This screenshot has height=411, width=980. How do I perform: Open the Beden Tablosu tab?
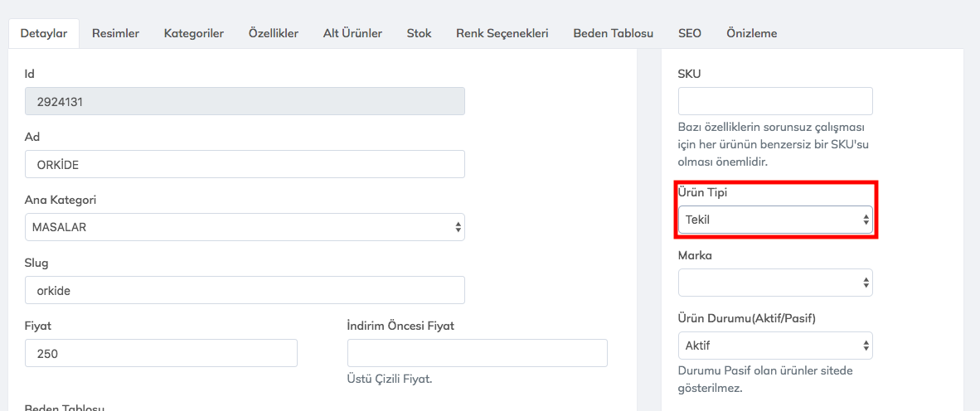[614, 33]
